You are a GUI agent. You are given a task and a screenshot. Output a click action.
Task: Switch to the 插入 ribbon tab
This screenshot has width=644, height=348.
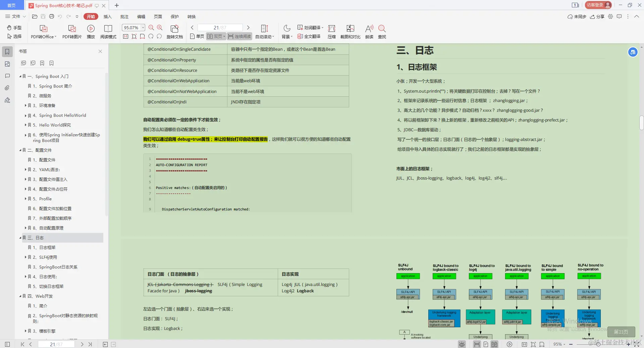pyautogui.click(x=107, y=16)
